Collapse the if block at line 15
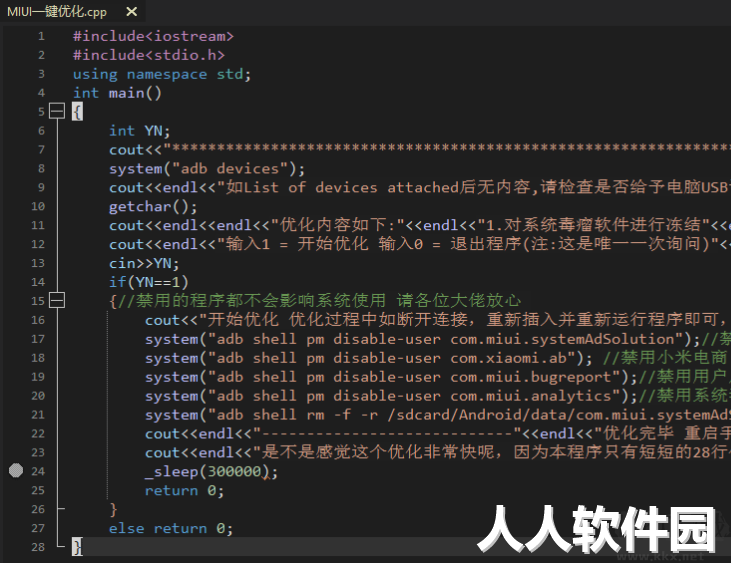This screenshot has height=563, width=731. click(57, 301)
